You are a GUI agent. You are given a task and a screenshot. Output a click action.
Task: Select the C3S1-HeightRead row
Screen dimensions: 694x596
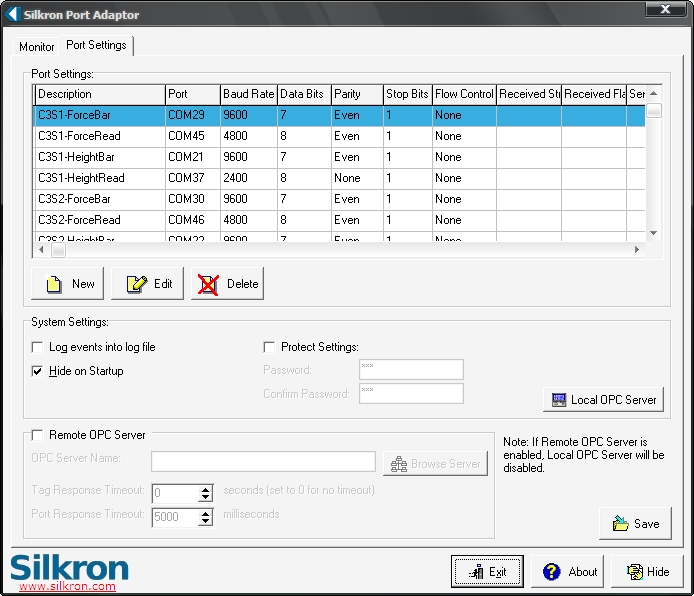click(x=339, y=178)
